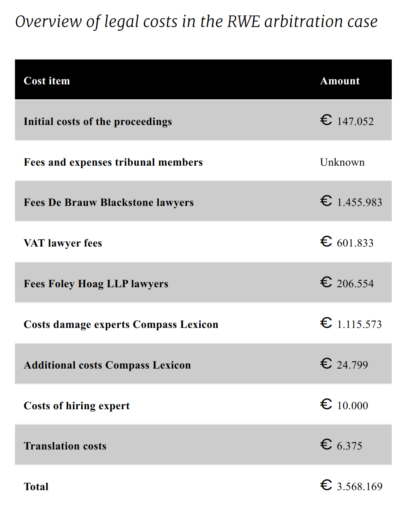Click the € 601.833 amount
The image size is (420, 512).
click(346, 242)
